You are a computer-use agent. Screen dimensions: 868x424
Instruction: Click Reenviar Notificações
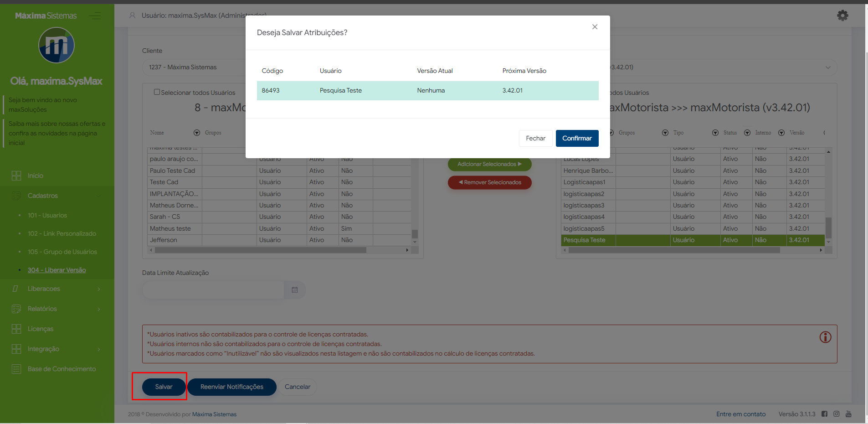(x=232, y=387)
